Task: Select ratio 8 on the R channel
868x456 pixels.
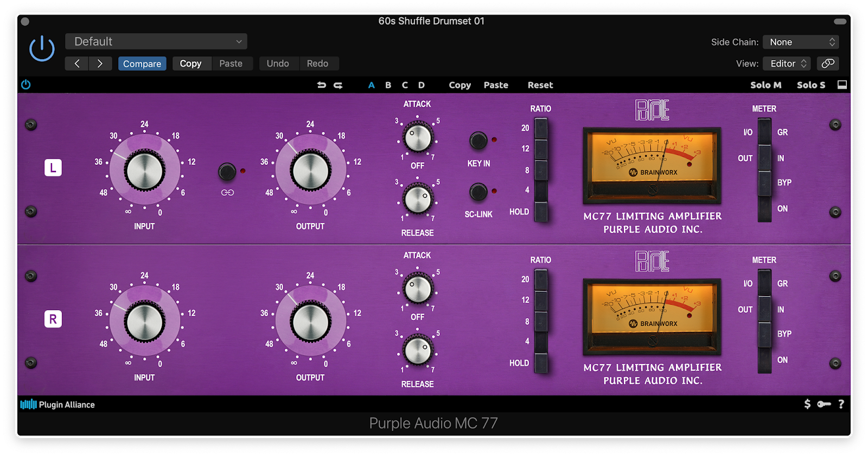Action: click(x=541, y=321)
